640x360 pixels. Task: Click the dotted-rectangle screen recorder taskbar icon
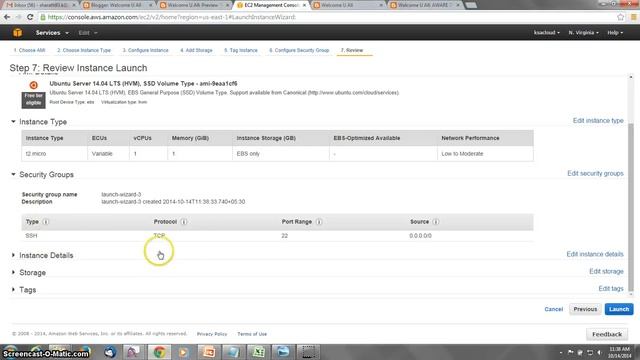(308, 351)
